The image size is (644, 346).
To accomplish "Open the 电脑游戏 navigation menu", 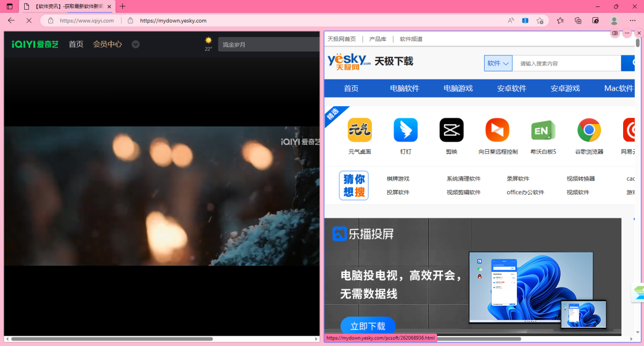I will [x=458, y=88].
